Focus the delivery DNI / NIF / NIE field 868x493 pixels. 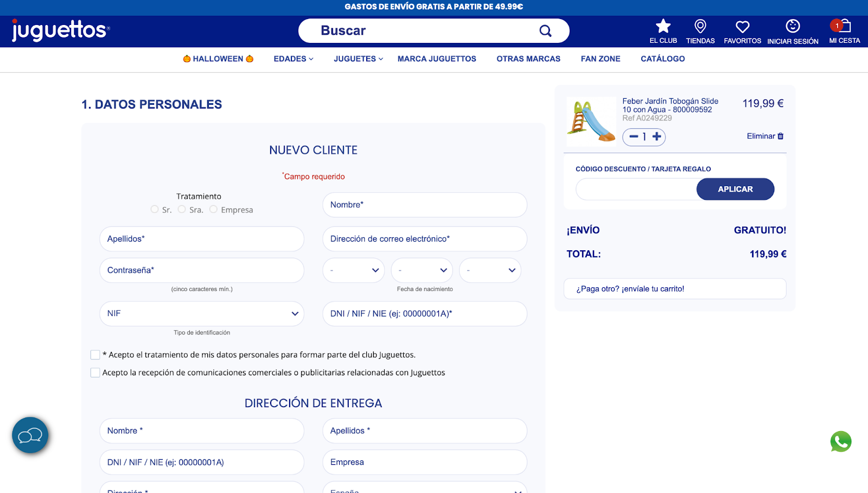202,463
